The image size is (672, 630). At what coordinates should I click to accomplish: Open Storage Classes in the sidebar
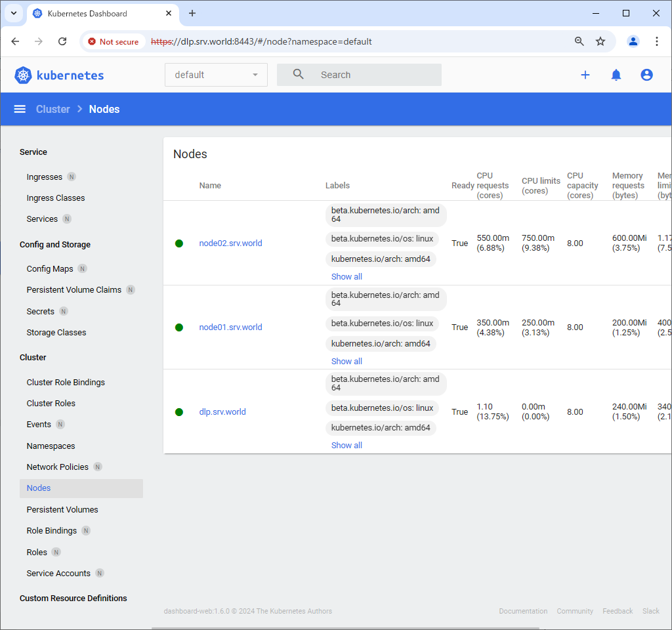(x=56, y=333)
